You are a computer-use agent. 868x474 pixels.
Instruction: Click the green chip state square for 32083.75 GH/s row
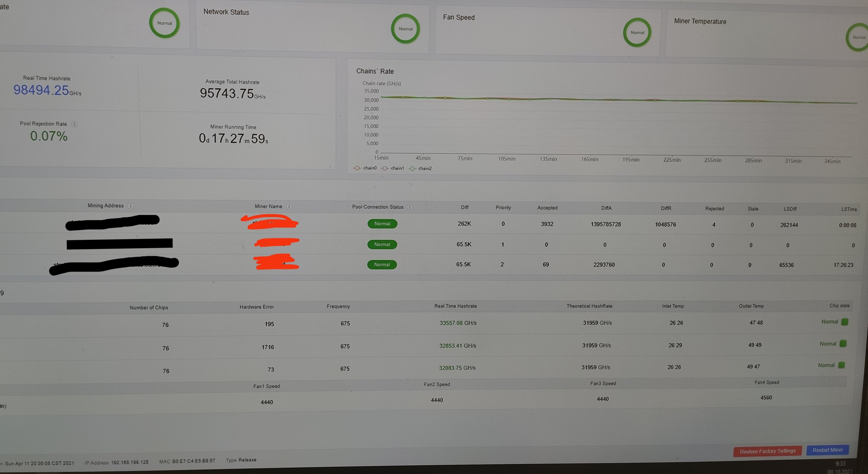click(841, 365)
